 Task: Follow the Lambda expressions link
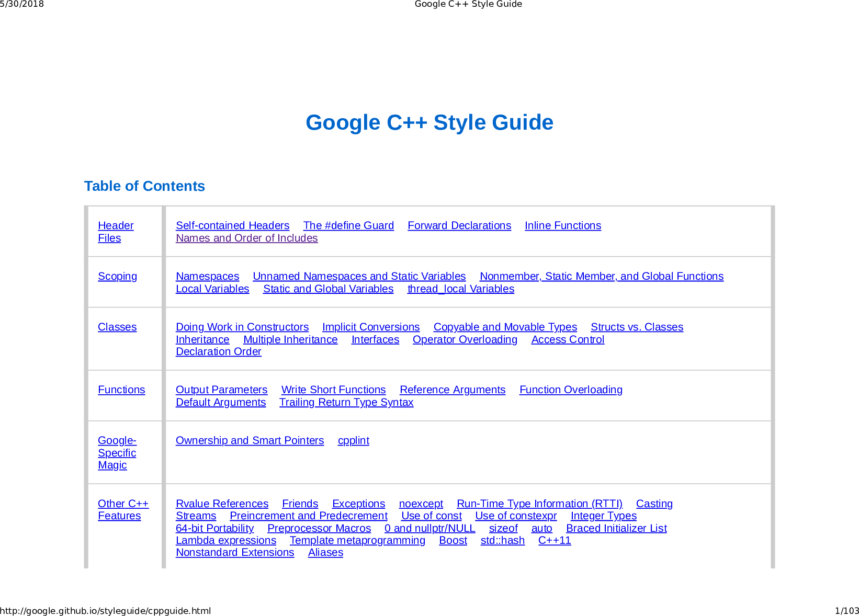pyautogui.click(x=226, y=540)
